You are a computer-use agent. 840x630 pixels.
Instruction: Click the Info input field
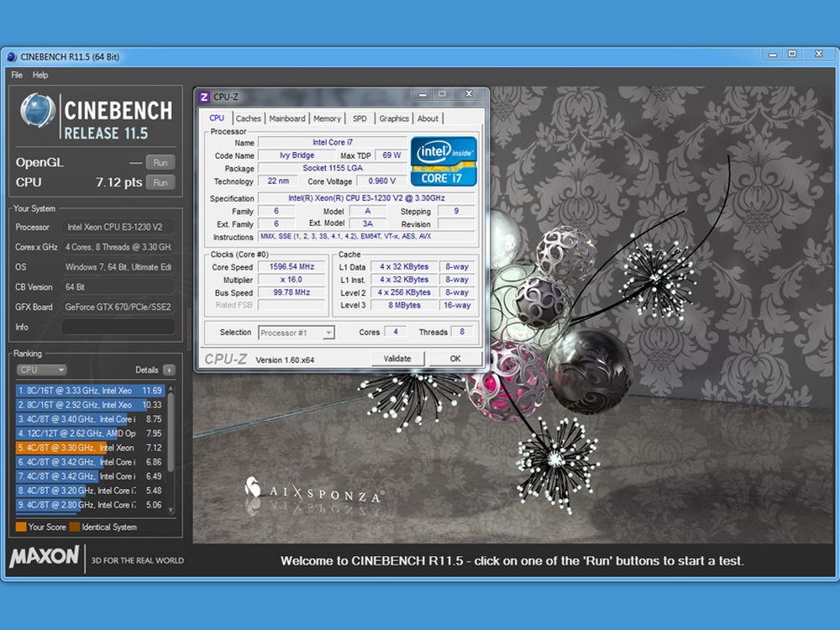pyautogui.click(x=118, y=327)
